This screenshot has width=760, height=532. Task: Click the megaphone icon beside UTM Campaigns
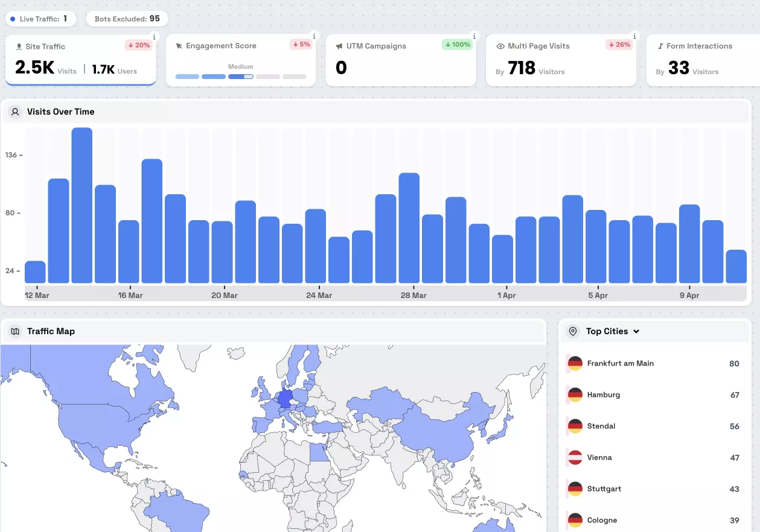pyautogui.click(x=340, y=46)
